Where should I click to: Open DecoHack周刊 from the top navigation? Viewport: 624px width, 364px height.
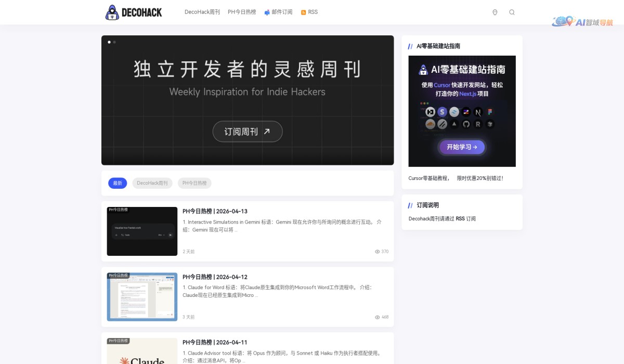tap(202, 12)
